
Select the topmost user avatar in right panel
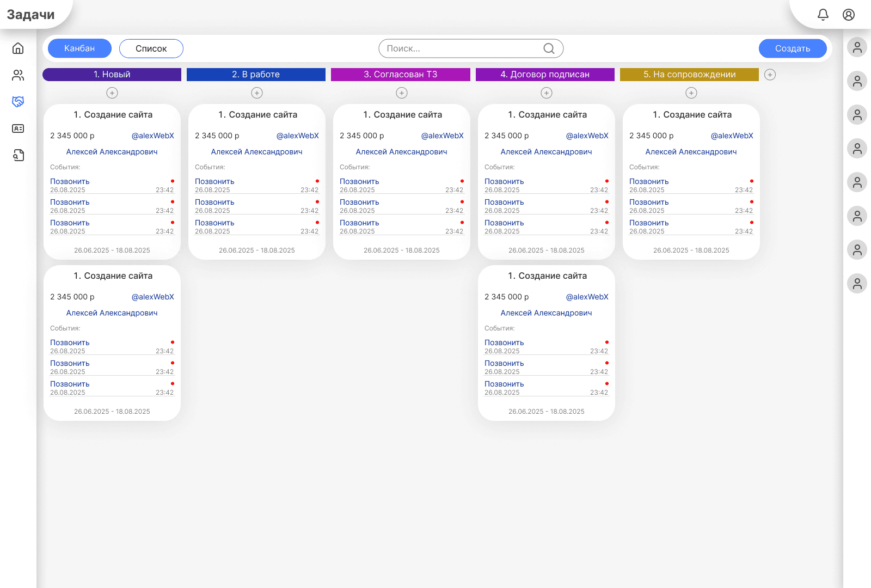pyautogui.click(x=857, y=47)
